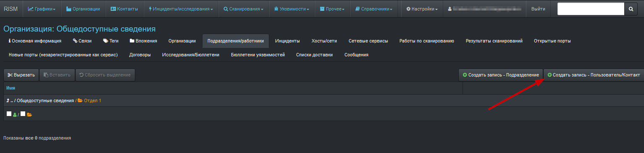Open Контакты with the card icon

point(124,9)
